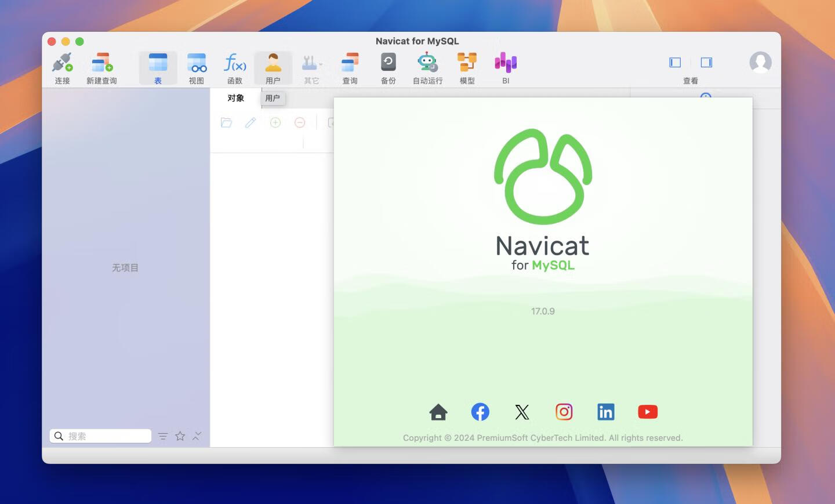Click the red minus delete icon
The height and width of the screenshot is (504, 835).
[x=300, y=122]
